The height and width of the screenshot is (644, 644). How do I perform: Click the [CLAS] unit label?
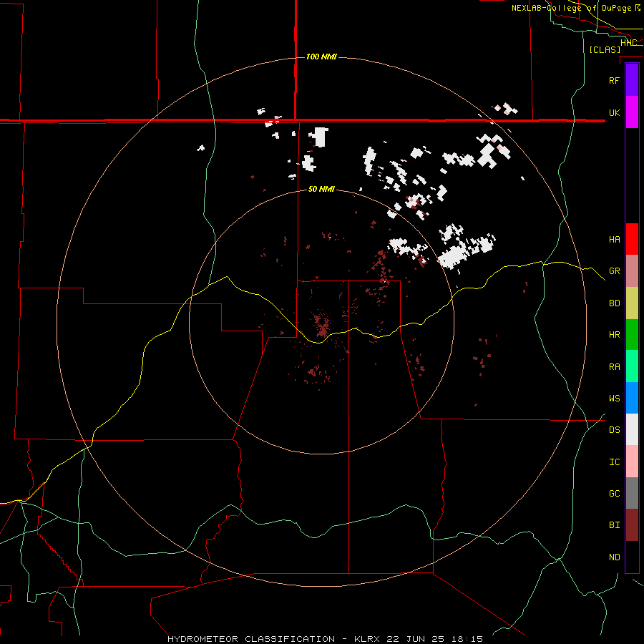point(605,49)
